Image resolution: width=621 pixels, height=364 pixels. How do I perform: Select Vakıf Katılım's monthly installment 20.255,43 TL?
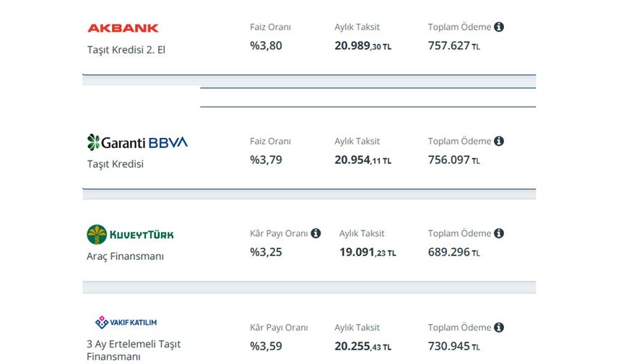tap(362, 347)
